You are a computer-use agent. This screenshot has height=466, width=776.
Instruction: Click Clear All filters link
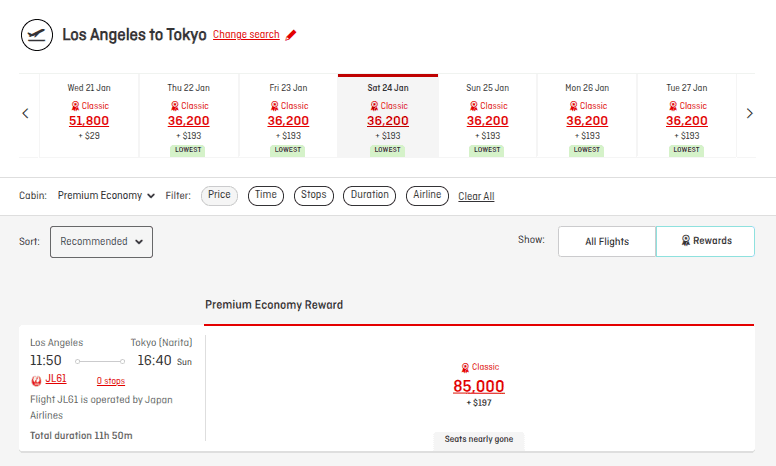click(476, 196)
